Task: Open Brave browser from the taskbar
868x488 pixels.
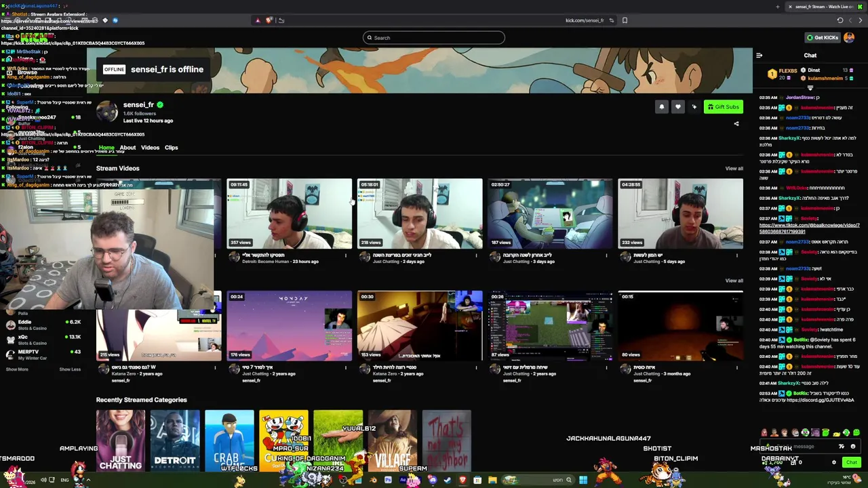Action: [462, 481]
